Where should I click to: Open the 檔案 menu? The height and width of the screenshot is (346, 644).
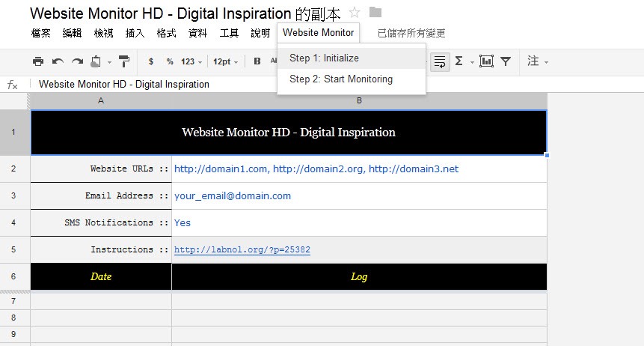click(x=40, y=33)
